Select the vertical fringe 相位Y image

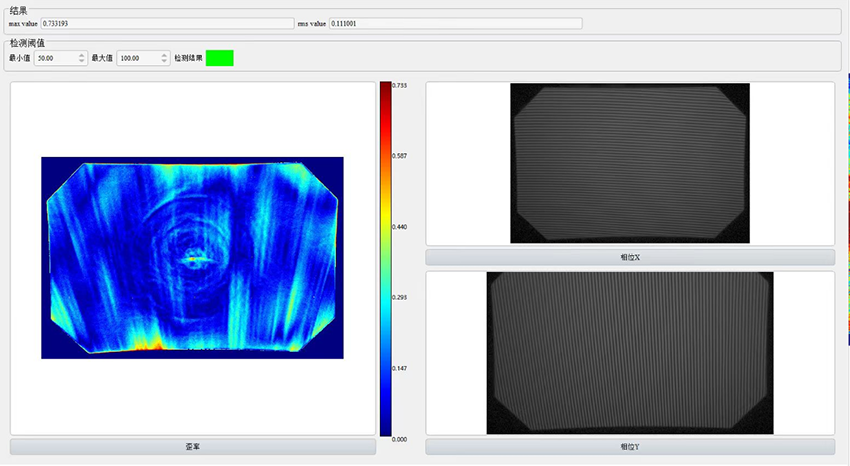(629, 353)
